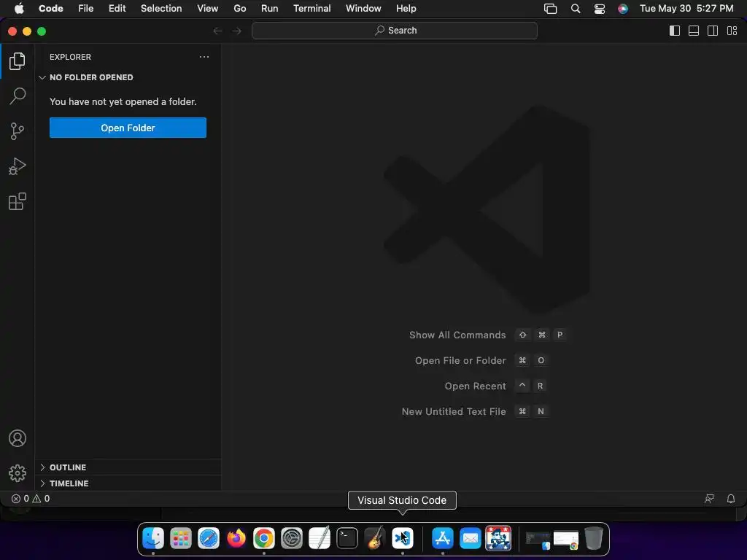Open the Run and Debug view
This screenshot has height=560, width=747.
[18, 166]
